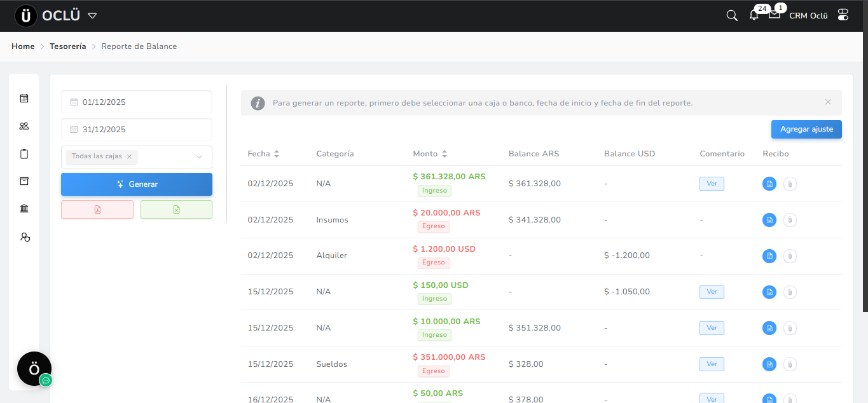Screen dimensions: 868x403
Task: Dismiss the info banner with X
Action: [828, 102]
